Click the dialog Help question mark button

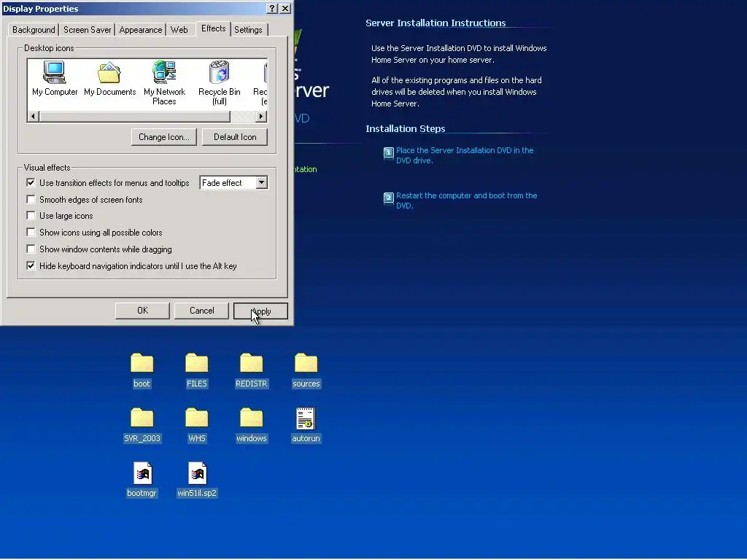272,9
